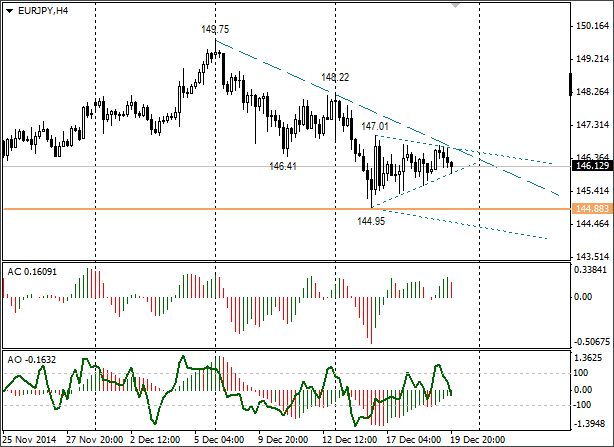Click the current price tag 146.129
This screenshot has height=447, width=614.
592,166
